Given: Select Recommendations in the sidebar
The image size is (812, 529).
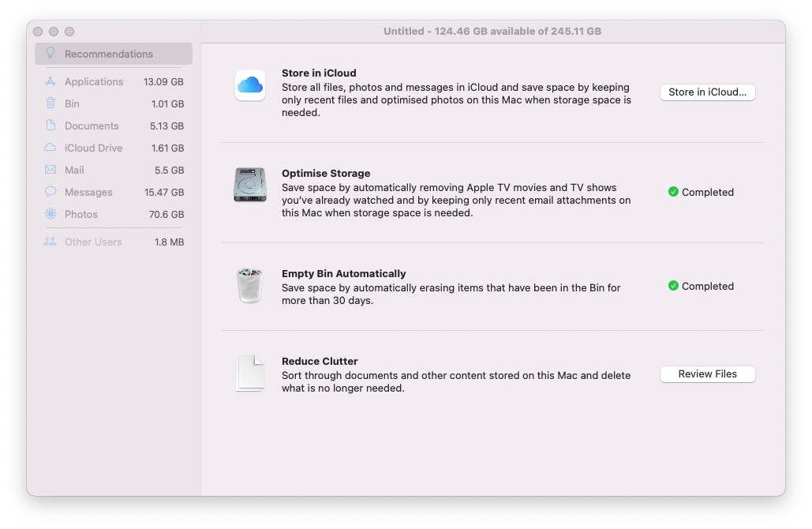Looking at the screenshot, I should 114,54.
